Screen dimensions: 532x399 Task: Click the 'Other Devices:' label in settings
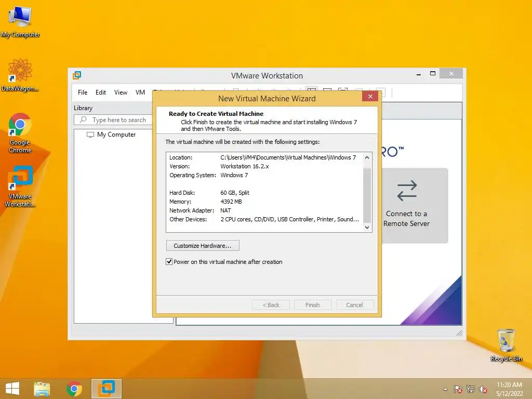click(188, 219)
